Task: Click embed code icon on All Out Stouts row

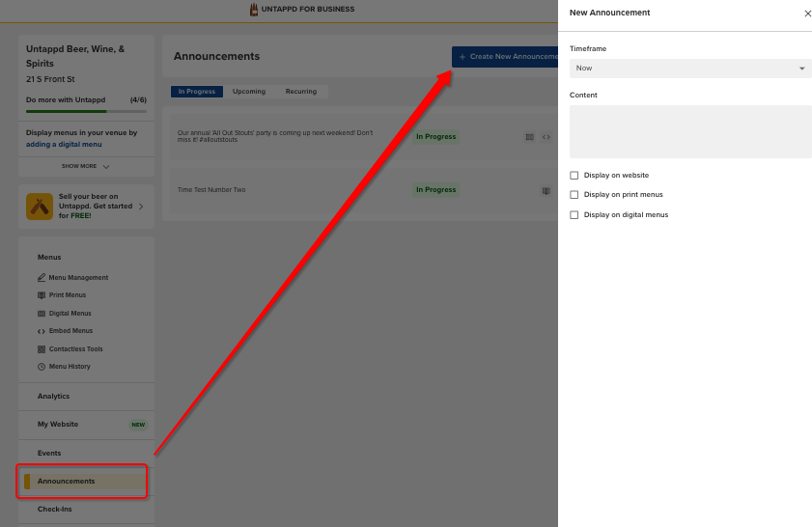Action: (546, 137)
